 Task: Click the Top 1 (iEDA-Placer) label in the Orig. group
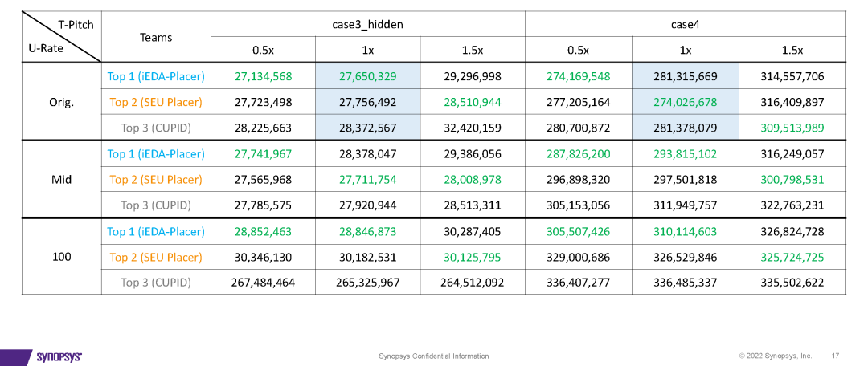pos(156,76)
